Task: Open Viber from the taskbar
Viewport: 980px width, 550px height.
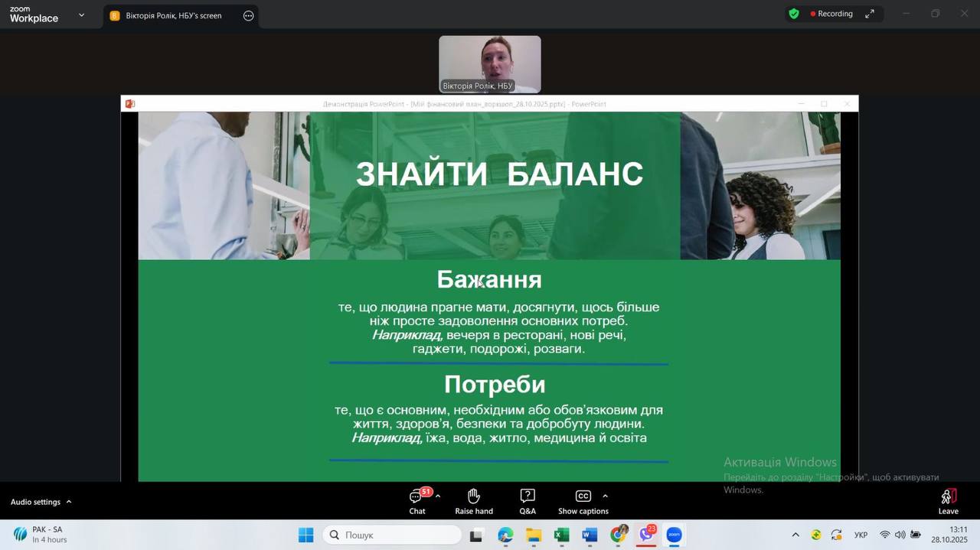Action: pos(646,535)
